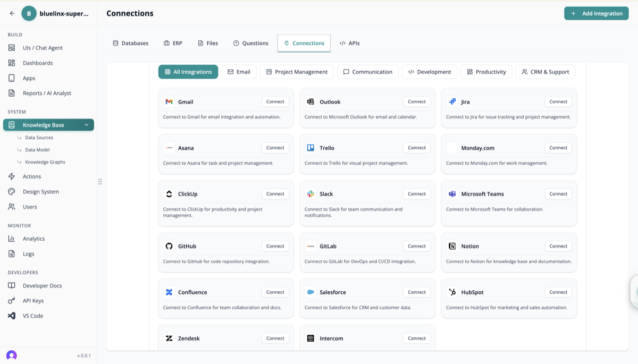The height and width of the screenshot is (364, 638).
Task: Click the Microsoft Teams logo icon
Action: 452,194
